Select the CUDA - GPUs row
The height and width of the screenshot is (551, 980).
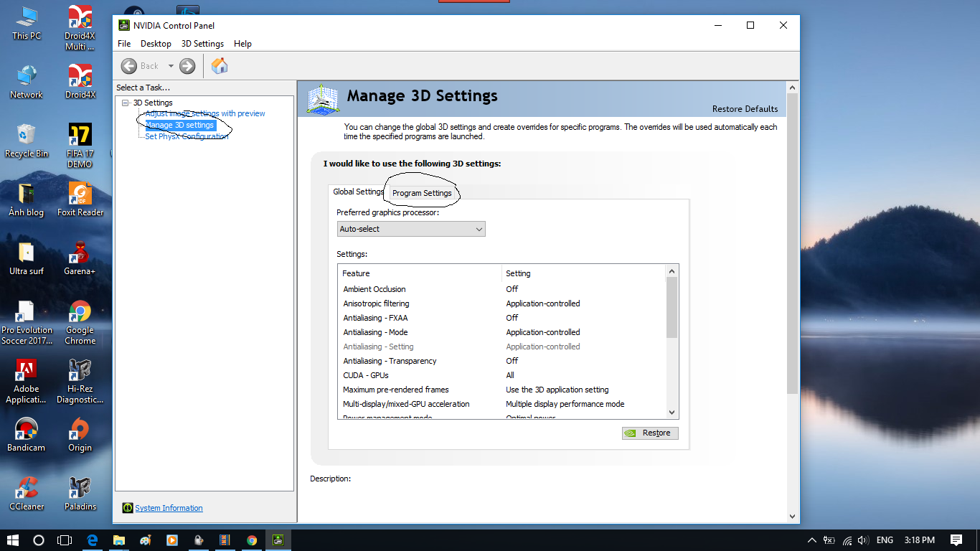click(502, 375)
